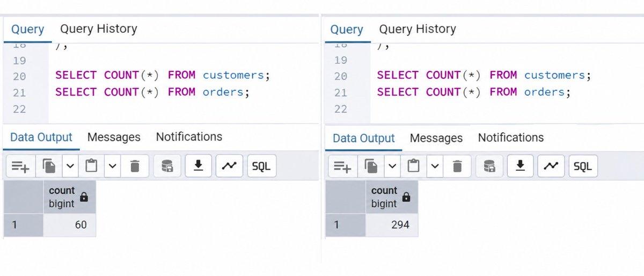The height and width of the screenshot is (276, 644).
Task: Open paste options dropdown in left pane
Action: [112, 166]
